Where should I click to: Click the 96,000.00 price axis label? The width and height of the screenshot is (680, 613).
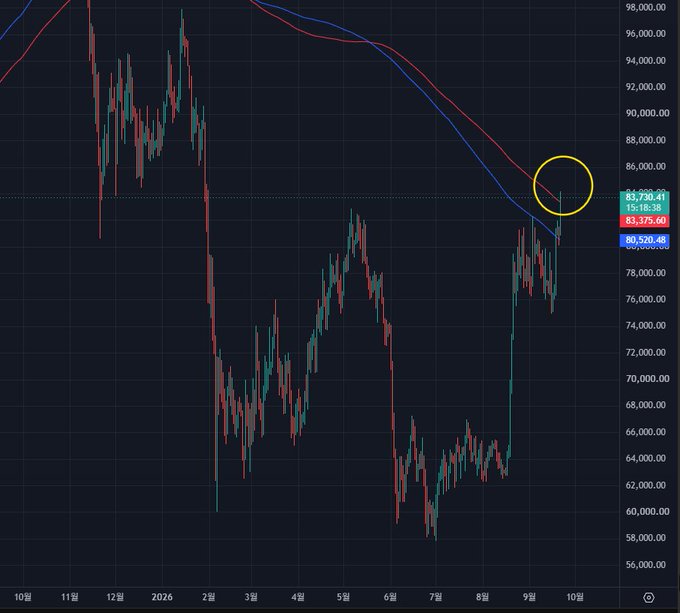(645, 33)
